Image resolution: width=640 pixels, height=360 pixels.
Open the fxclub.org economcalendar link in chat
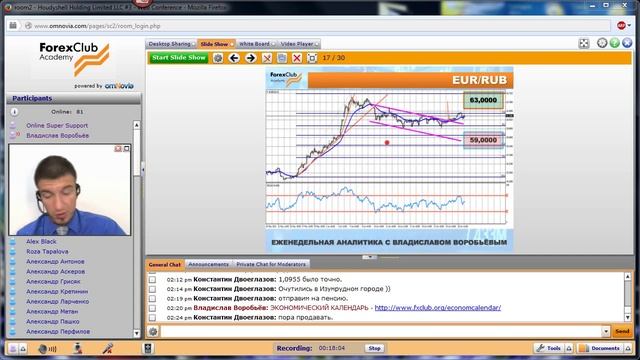pos(438,308)
